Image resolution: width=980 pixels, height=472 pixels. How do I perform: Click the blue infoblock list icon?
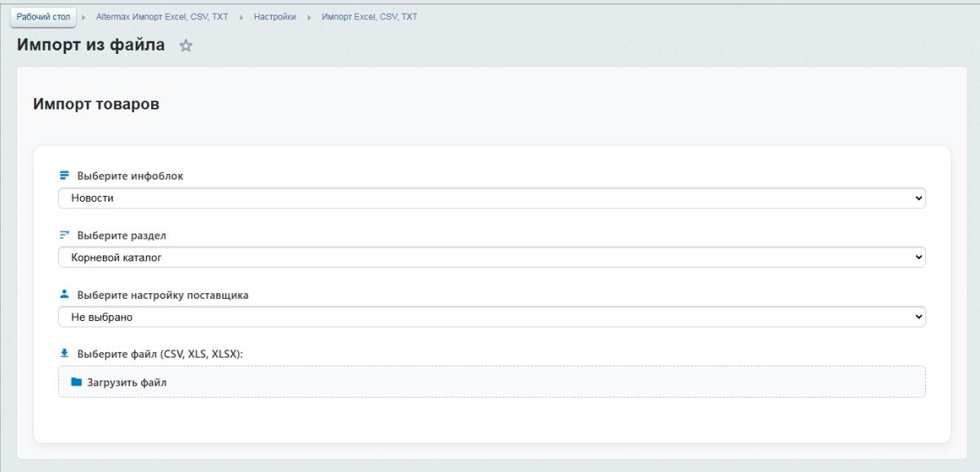(x=64, y=174)
